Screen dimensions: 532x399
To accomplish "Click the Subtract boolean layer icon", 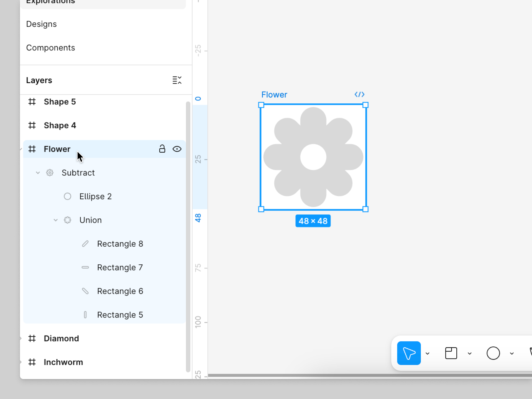I will pyautogui.click(x=50, y=173).
